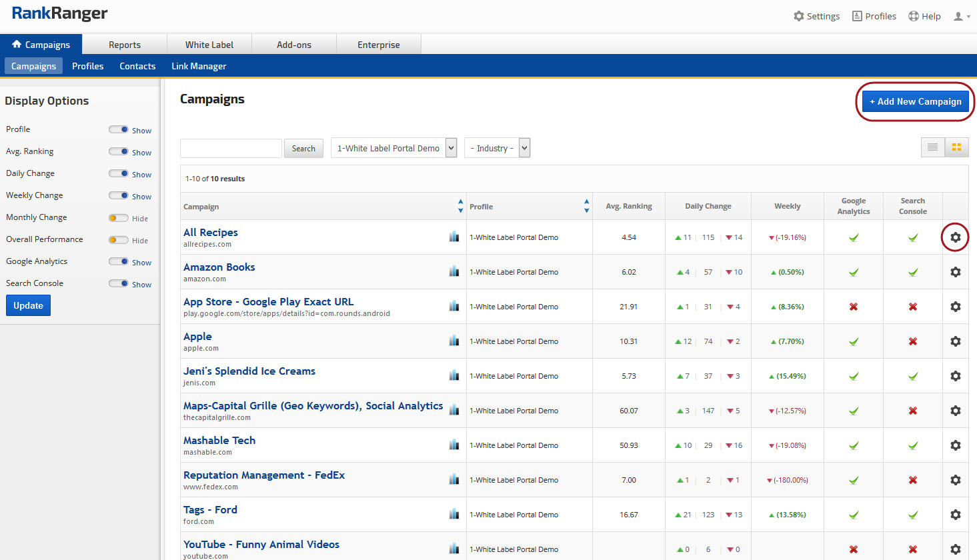Image resolution: width=977 pixels, height=560 pixels.
Task: Toggle the Search Console display switch
Action: point(119,283)
